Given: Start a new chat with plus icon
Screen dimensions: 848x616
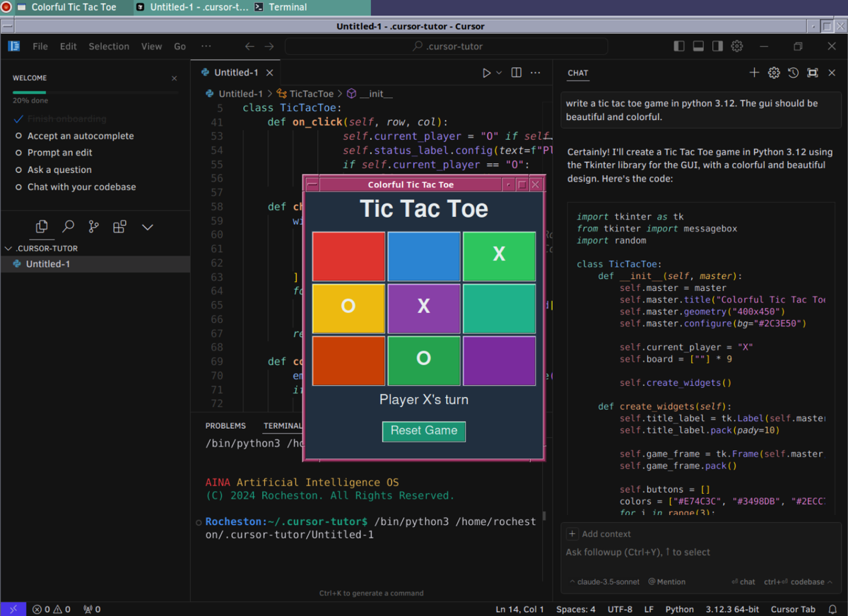Looking at the screenshot, I should (754, 73).
